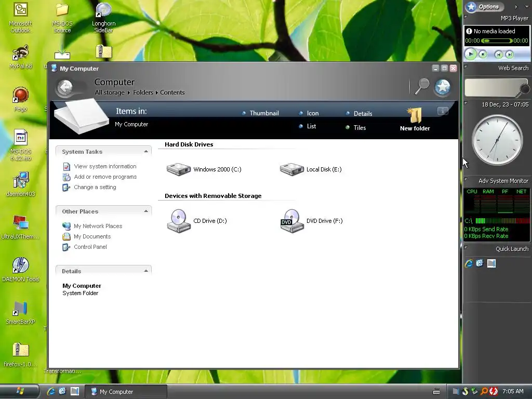
Task: Click the Web Search input box
Action: click(492, 87)
